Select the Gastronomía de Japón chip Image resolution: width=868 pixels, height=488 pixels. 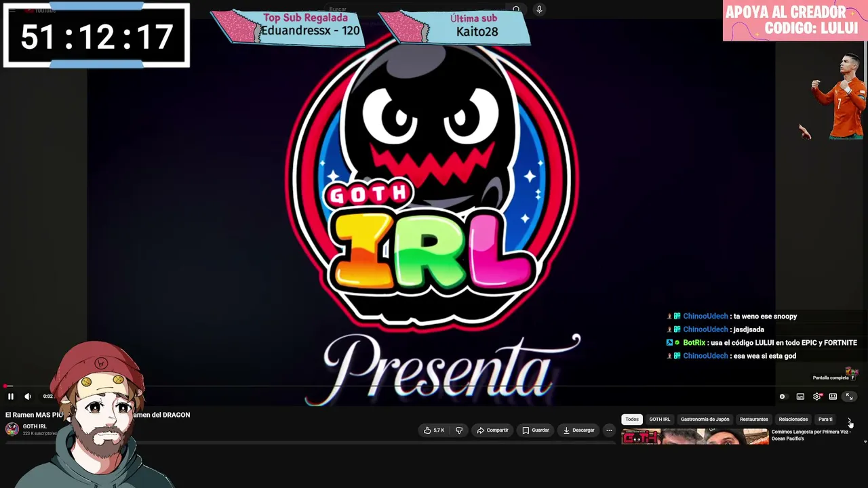[705, 420]
